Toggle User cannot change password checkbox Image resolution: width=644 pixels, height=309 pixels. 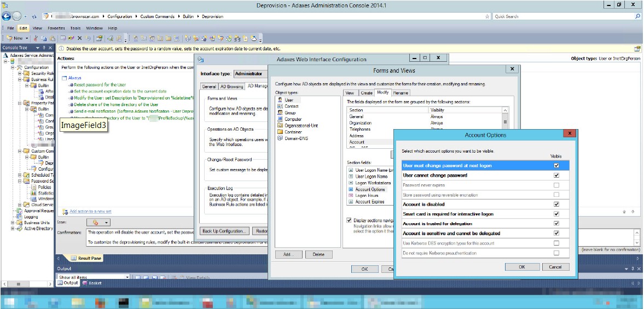coord(556,175)
